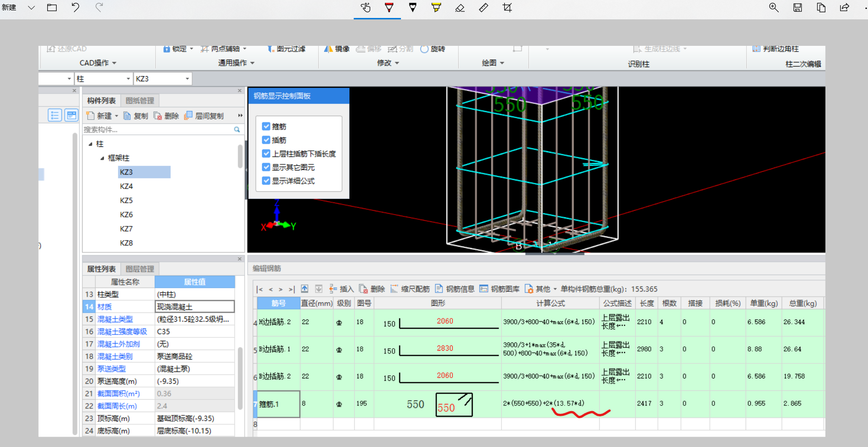Click the 旋转 rotate tool

(433, 49)
